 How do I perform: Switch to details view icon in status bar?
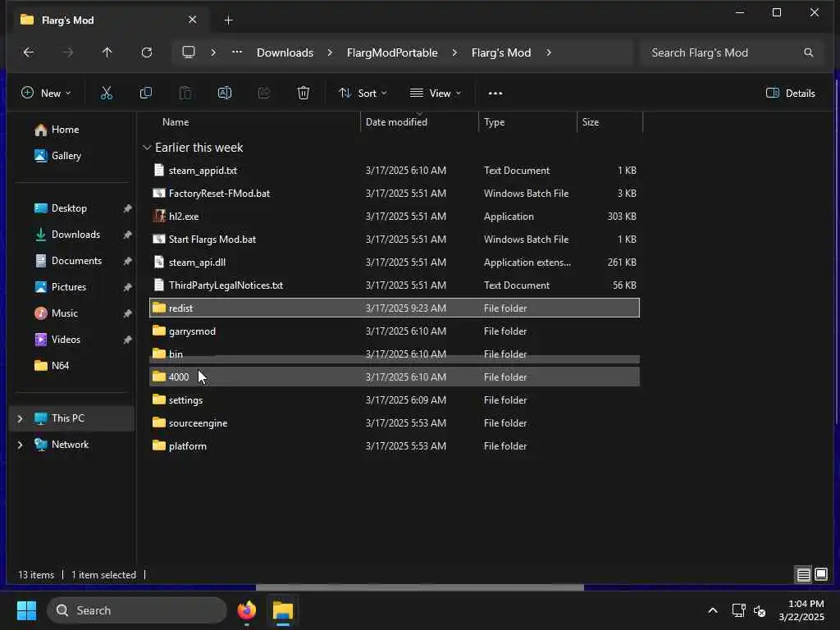[804, 575]
